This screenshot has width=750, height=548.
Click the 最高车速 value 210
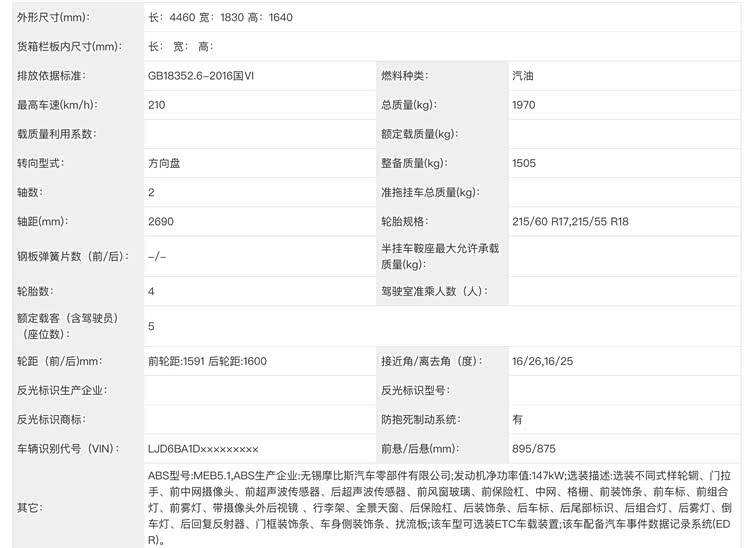(x=157, y=105)
